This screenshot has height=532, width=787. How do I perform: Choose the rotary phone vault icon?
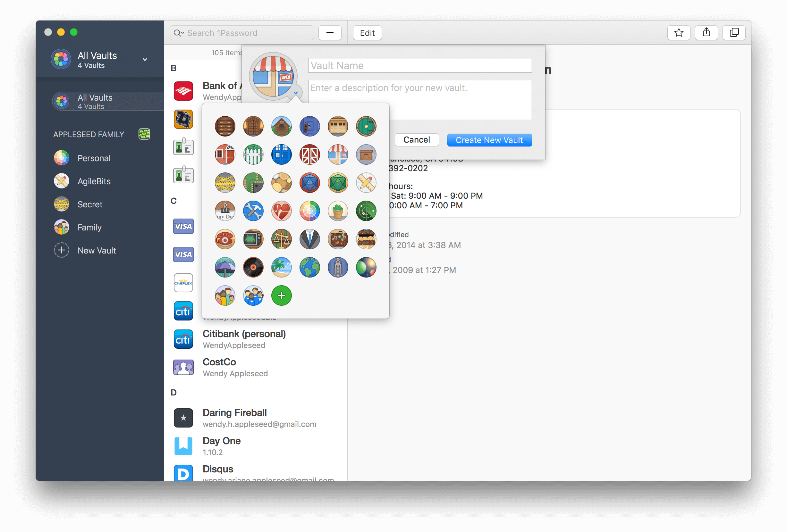coord(225,239)
